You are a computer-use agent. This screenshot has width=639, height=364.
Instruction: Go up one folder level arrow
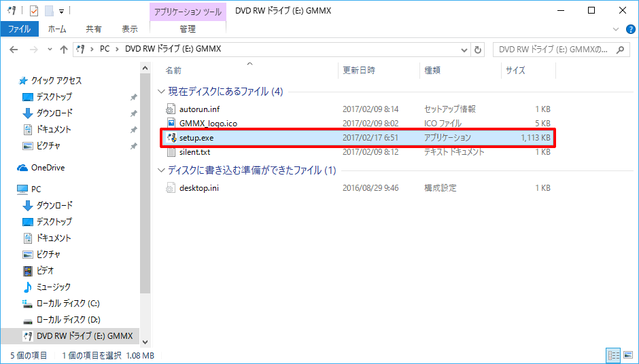click(x=64, y=50)
